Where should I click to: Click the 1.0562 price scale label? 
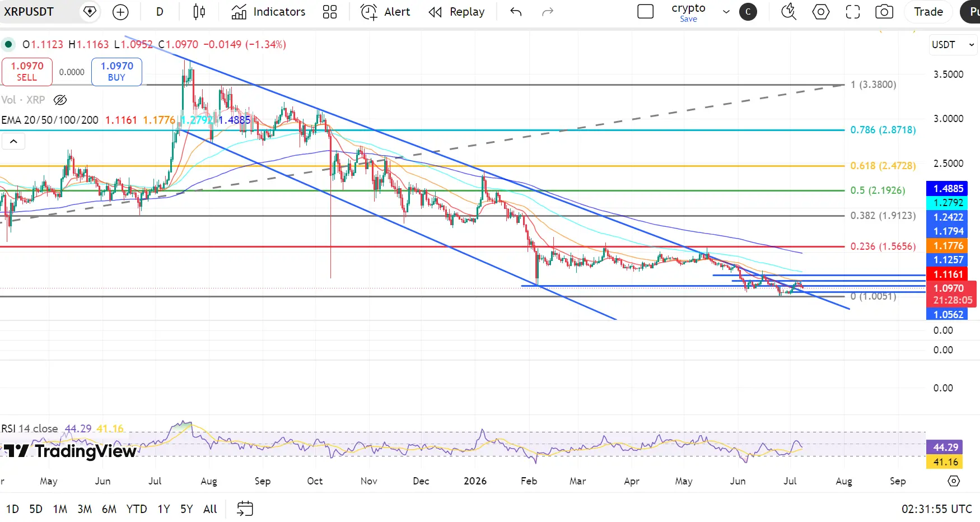click(947, 314)
